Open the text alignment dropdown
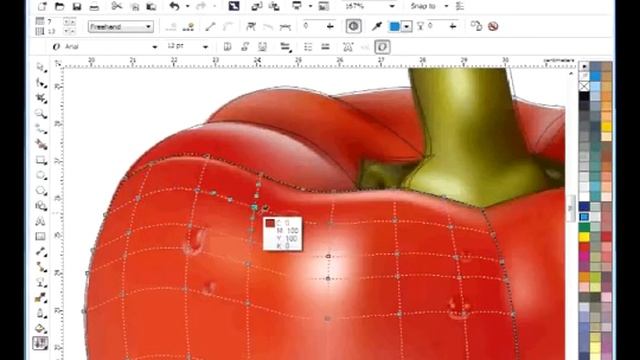This screenshot has width=640, height=360. tap(286, 47)
